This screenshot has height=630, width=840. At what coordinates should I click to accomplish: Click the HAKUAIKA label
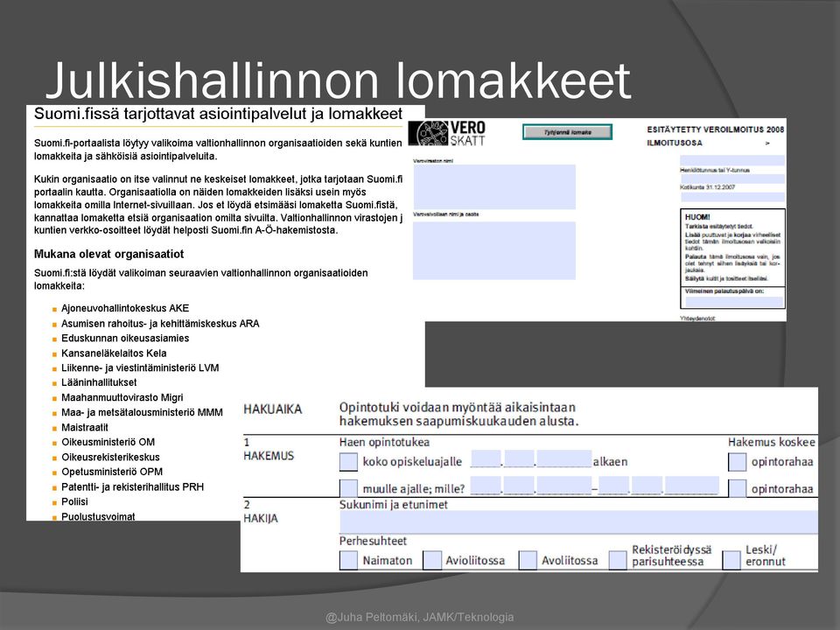point(273,409)
